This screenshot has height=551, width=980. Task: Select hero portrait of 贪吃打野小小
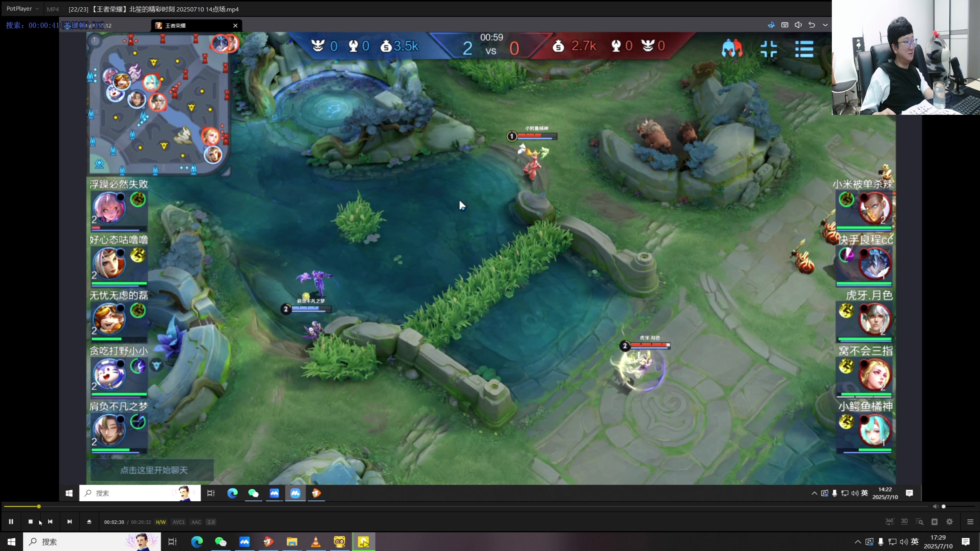coord(109,374)
